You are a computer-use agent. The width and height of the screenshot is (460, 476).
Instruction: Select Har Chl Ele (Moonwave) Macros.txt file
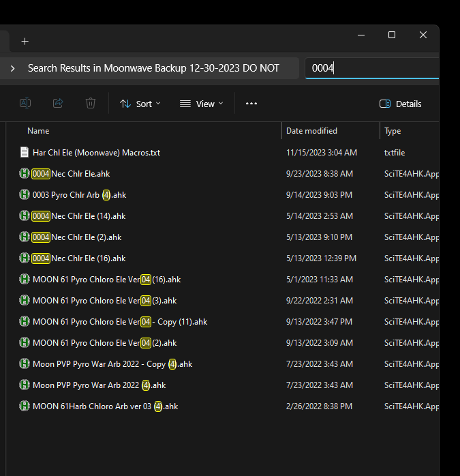(x=96, y=152)
